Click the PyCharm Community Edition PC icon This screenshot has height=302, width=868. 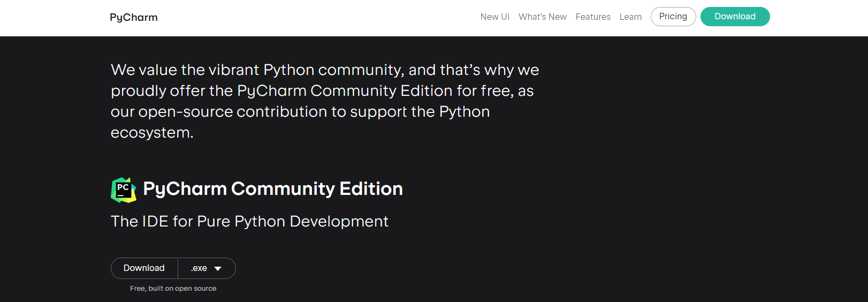(x=124, y=190)
